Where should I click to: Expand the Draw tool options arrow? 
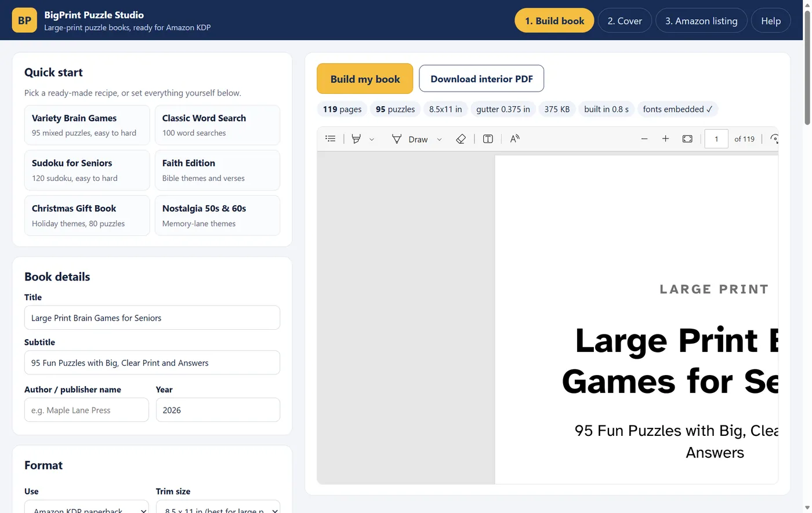pyautogui.click(x=439, y=139)
